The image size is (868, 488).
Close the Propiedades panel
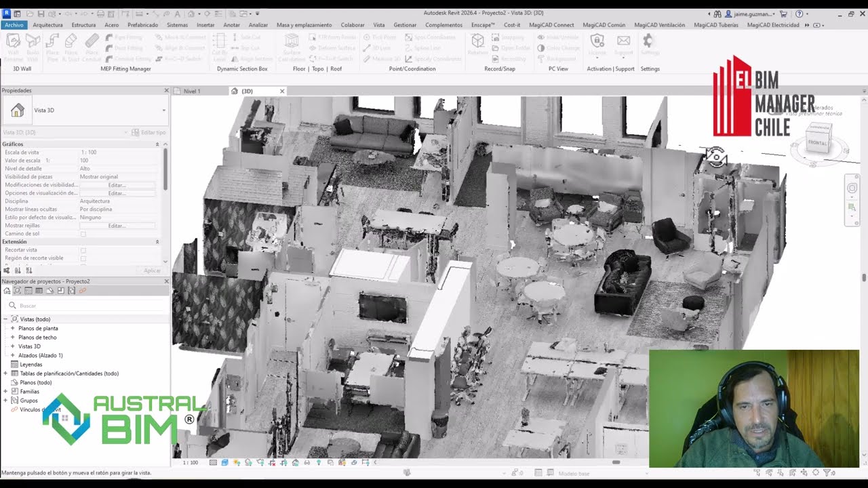click(x=166, y=90)
